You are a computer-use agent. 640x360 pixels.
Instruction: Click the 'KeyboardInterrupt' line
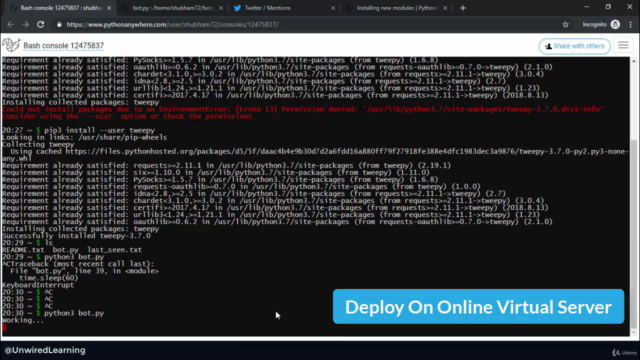38,285
